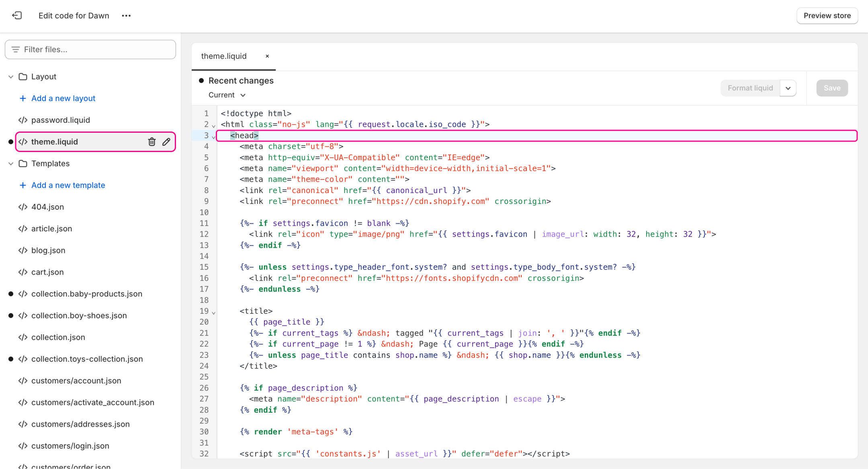Click the exit editor back icon
The height and width of the screenshot is (469, 868).
[x=17, y=16]
